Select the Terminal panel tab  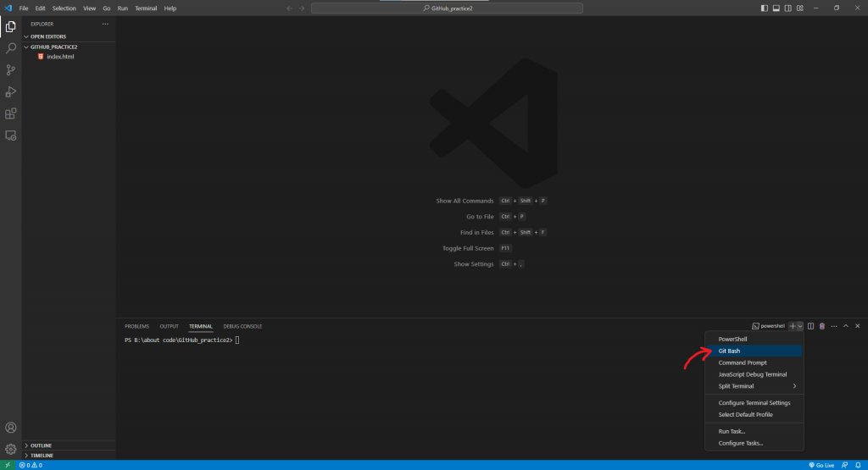pyautogui.click(x=200, y=326)
